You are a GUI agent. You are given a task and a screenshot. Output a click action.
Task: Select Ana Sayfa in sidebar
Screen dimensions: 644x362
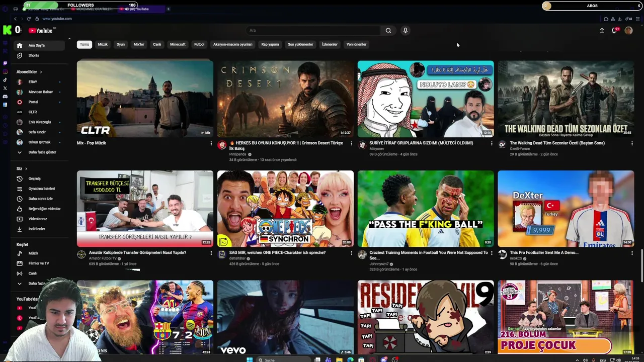click(x=40, y=45)
